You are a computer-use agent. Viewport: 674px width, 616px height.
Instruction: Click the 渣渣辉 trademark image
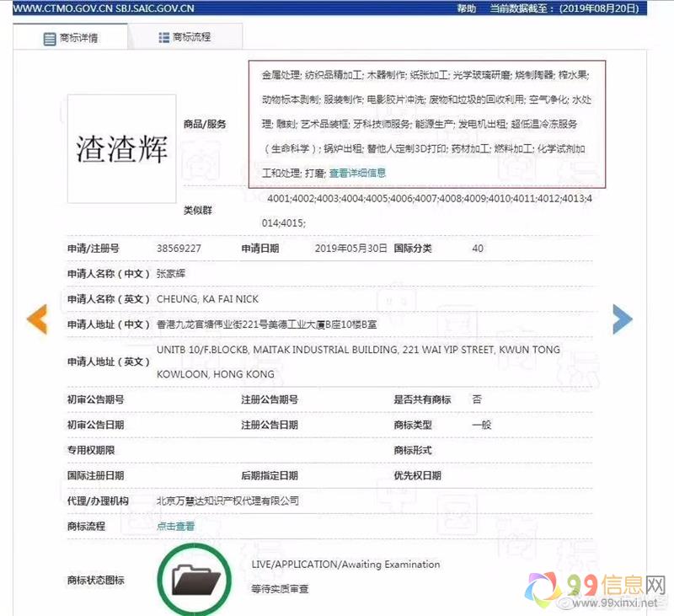[121, 149]
